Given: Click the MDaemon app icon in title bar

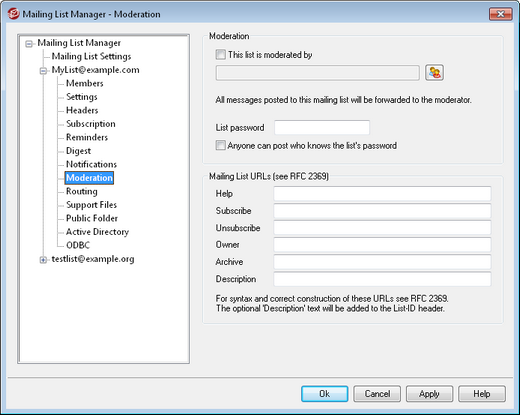Looking at the screenshot, I should pos(13,14).
